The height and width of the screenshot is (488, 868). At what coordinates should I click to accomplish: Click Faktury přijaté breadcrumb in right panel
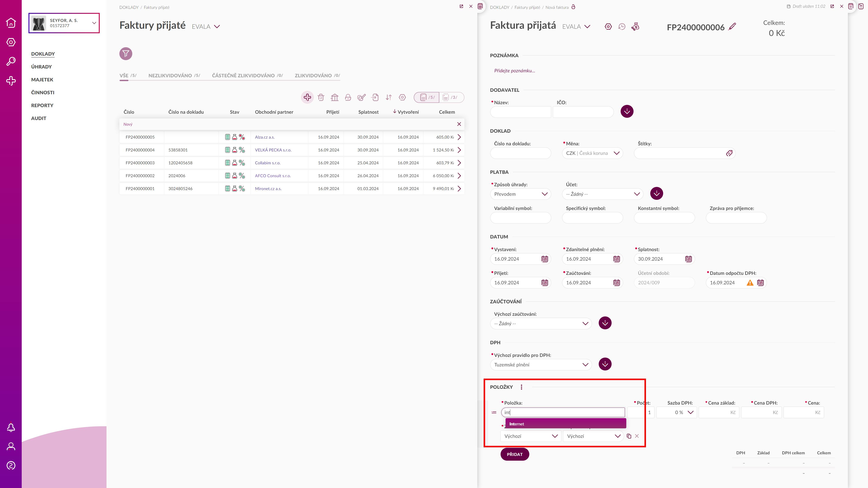point(527,7)
